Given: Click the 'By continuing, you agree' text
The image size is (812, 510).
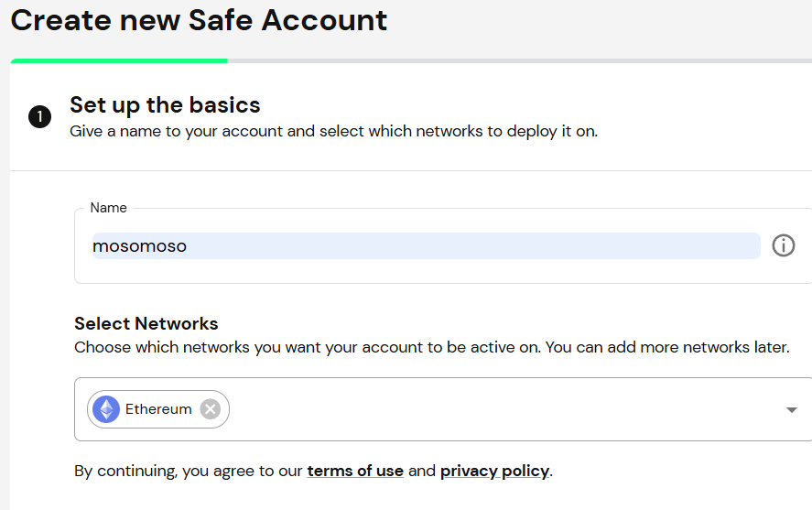Looking at the screenshot, I should click(x=189, y=471).
